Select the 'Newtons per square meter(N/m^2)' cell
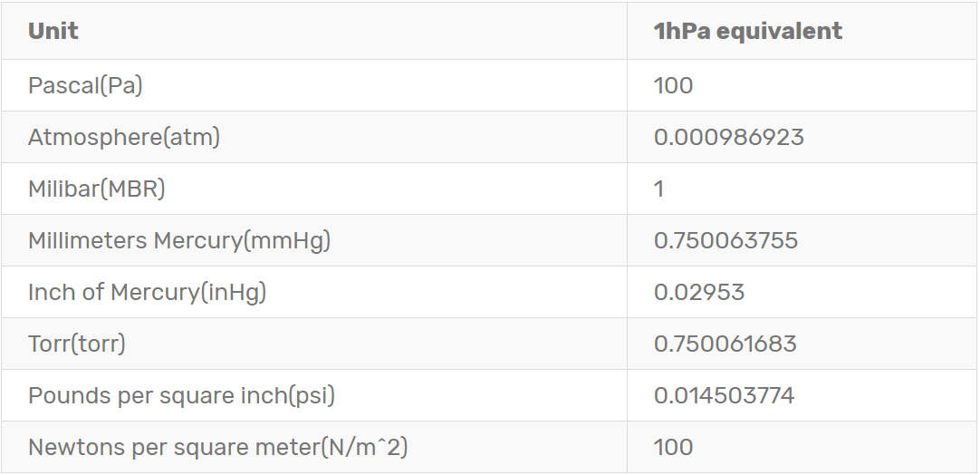Screen dimensions: 980x475 click(224, 448)
